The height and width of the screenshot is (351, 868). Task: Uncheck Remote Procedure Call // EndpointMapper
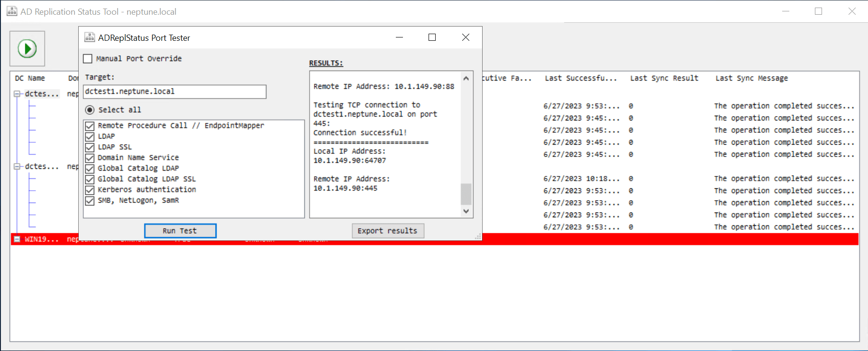tap(90, 126)
